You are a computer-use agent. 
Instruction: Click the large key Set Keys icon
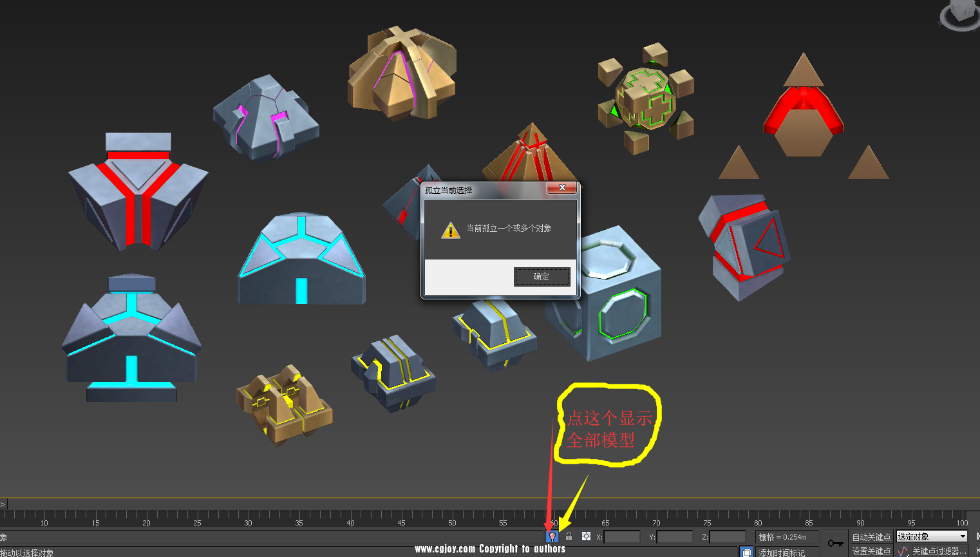pyautogui.click(x=835, y=543)
